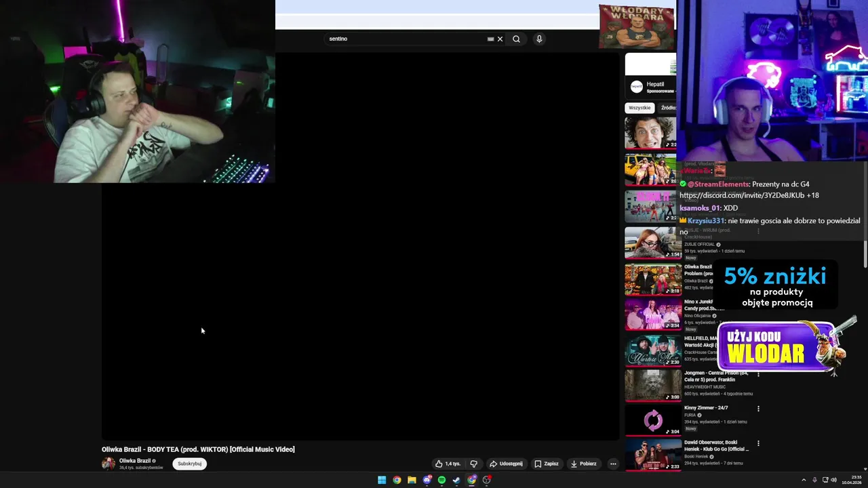
Task: Open options menu for Kinny Zimmer video
Action: pos(758,409)
